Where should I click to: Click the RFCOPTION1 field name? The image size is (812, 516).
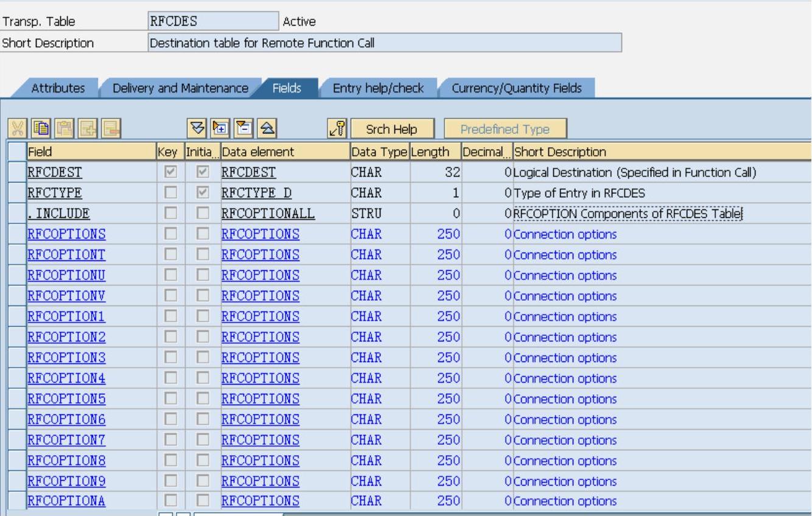(x=66, y=316)
